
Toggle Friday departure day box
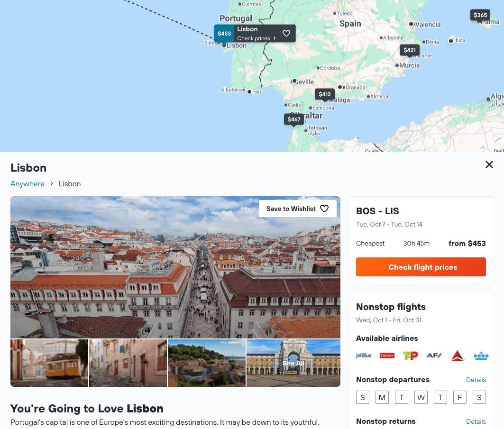pos(459,398)
